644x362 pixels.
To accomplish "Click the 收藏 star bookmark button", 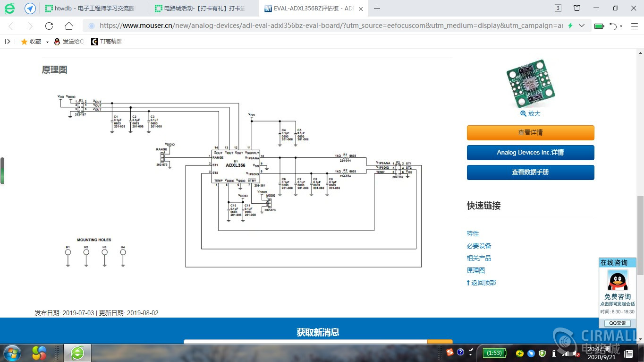I will (x=31, y=42).
